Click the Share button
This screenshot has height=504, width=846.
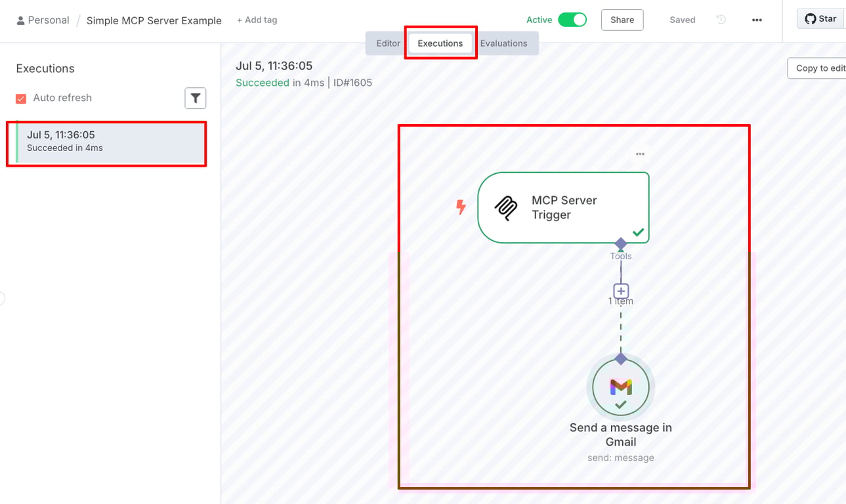click(622, 20)
